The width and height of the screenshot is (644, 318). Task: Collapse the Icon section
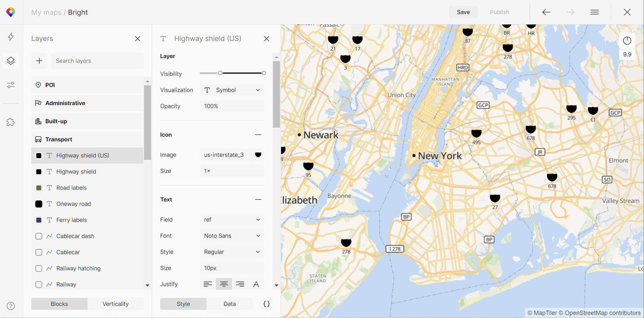click(x=258, y=135)
